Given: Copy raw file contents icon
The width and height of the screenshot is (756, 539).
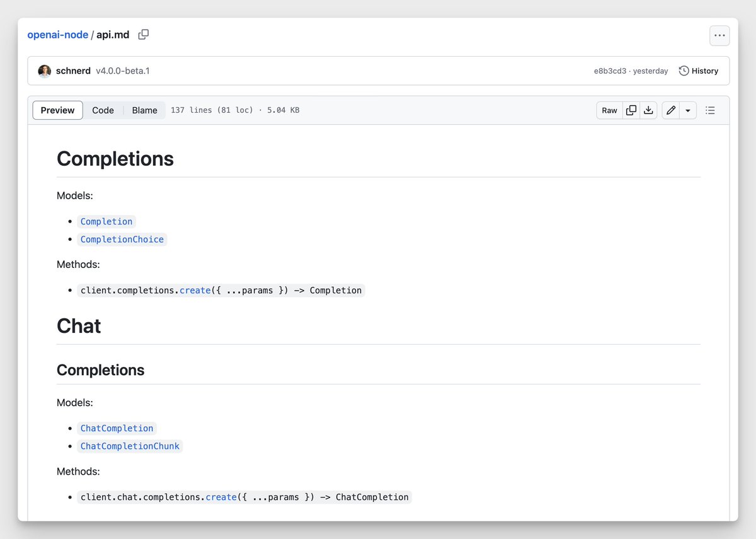Looking at the screenshot, I should (631, 110).
